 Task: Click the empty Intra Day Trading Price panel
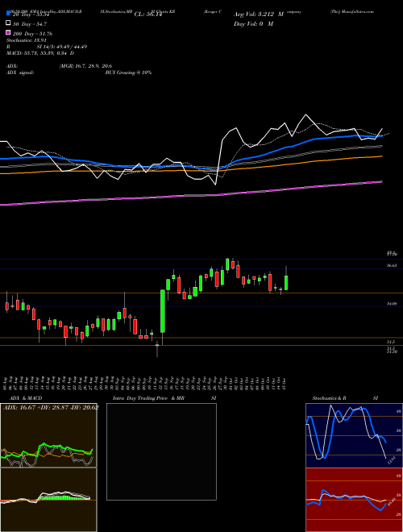[161, 451]
